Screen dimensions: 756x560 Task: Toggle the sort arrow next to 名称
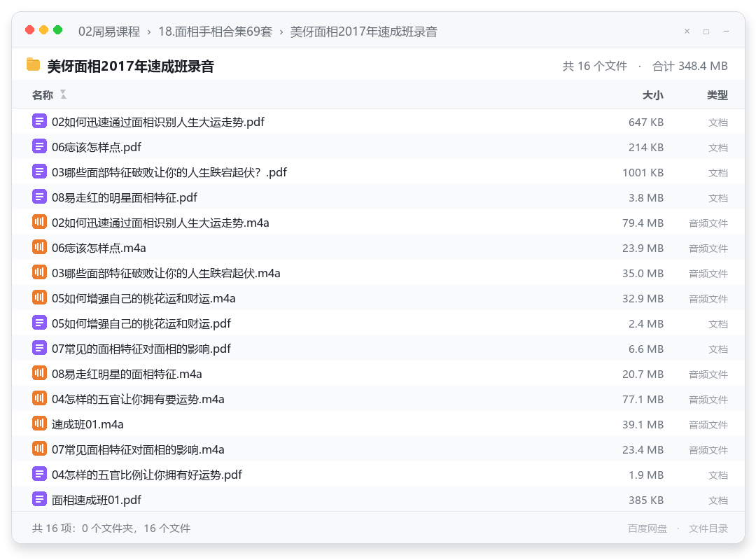[63, 94]
